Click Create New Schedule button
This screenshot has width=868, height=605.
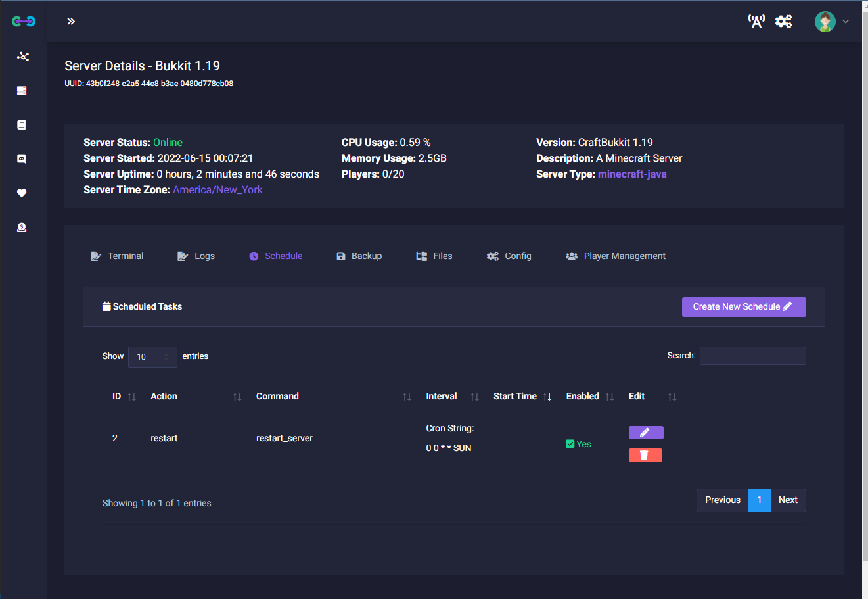click(743, 307)
